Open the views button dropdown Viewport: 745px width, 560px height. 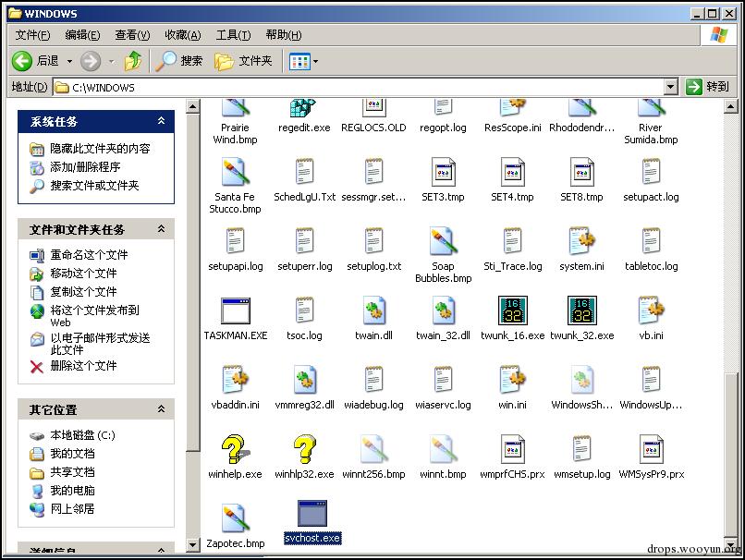coord(315,62)
